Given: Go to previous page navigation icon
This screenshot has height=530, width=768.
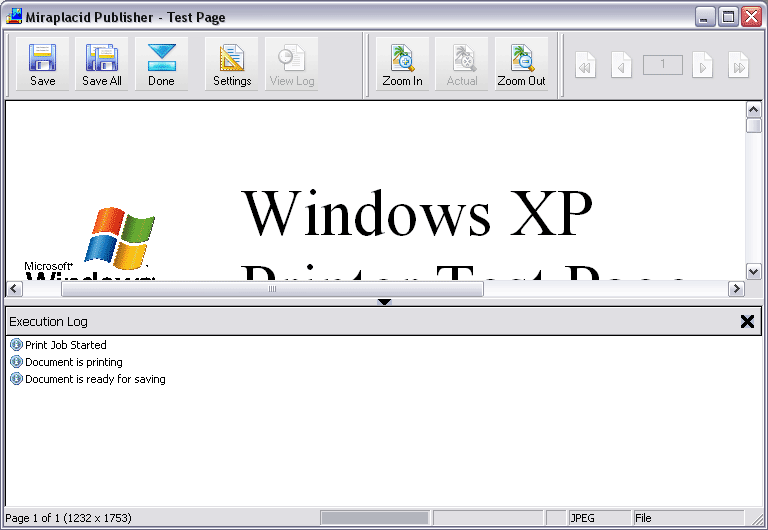Looking at the screenshot, I should click(x=621, y=65).
